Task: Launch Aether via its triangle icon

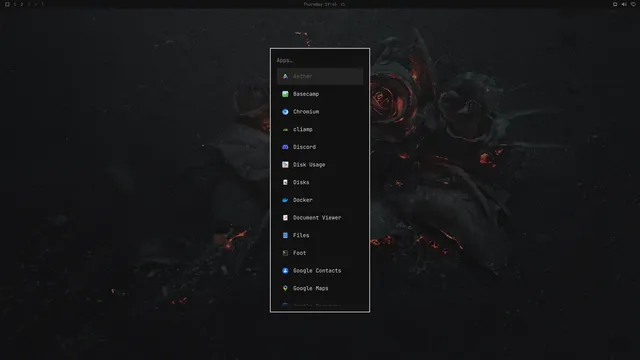Action: tap(285, 76)
